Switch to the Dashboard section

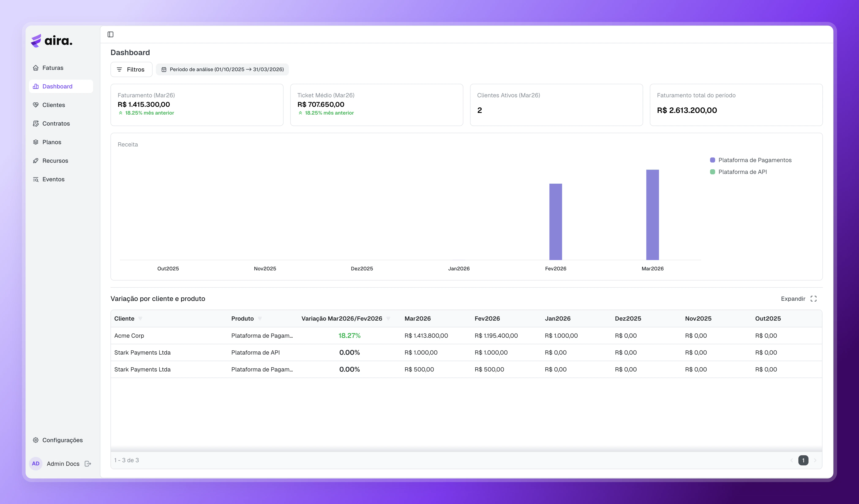coord(57,86)
